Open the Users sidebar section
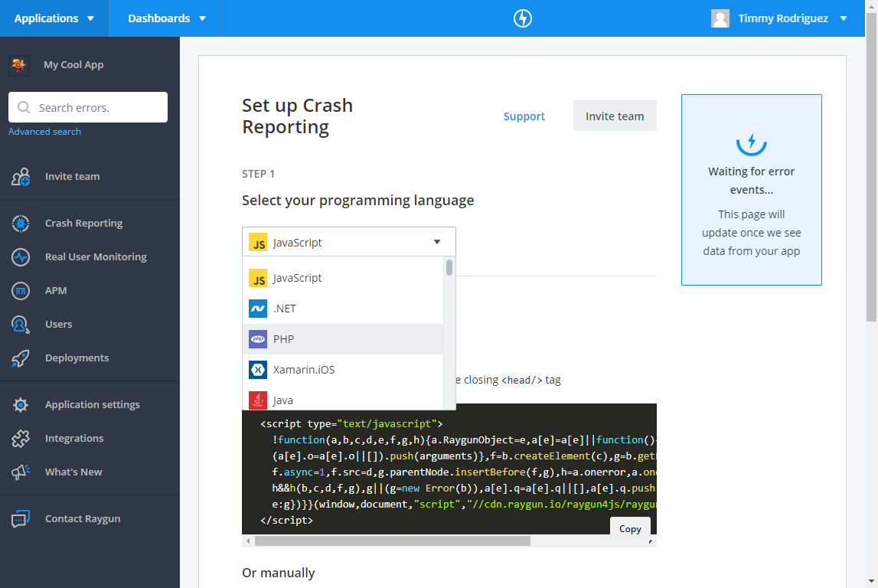 (x=90, y=324)
